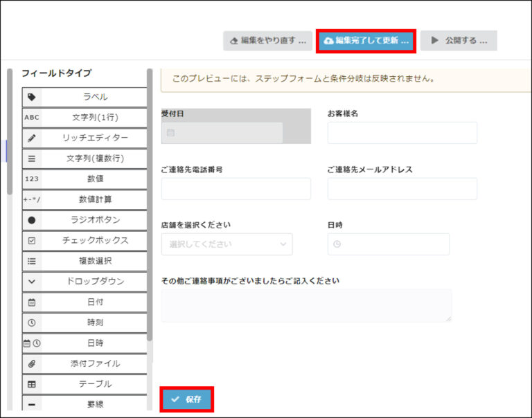Click the ドロップダウン field type item

coord(85,282)
